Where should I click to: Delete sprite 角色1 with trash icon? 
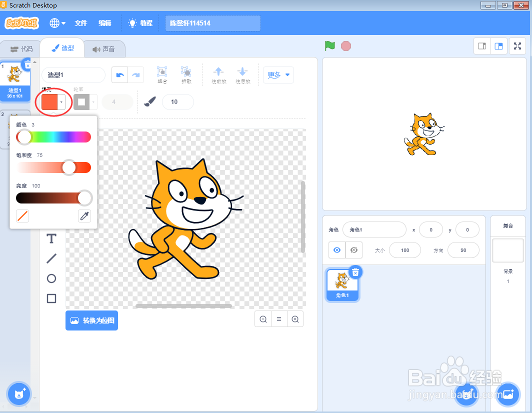355,272
